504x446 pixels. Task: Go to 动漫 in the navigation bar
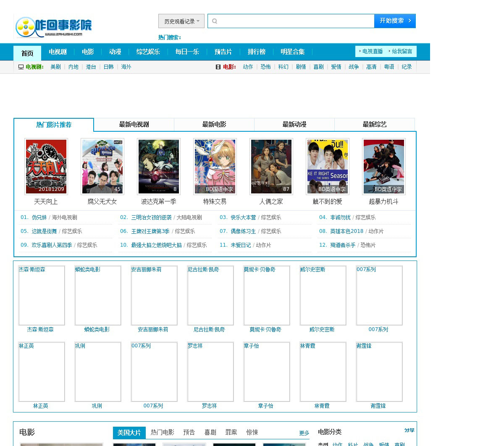(115, 52)
